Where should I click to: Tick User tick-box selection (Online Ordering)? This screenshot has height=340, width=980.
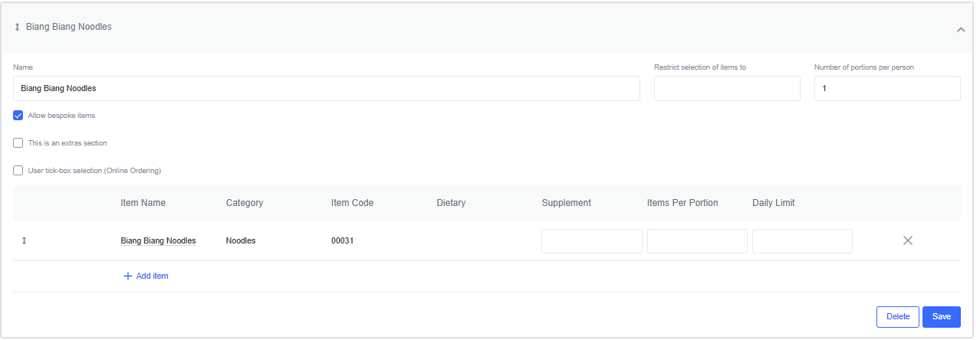point(18,171)
